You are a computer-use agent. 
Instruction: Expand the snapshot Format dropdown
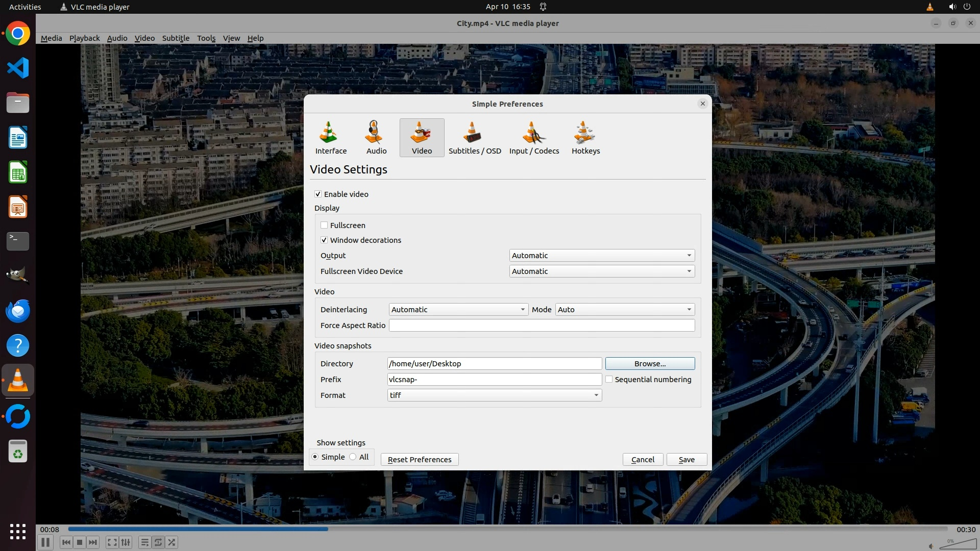point(494,395)
